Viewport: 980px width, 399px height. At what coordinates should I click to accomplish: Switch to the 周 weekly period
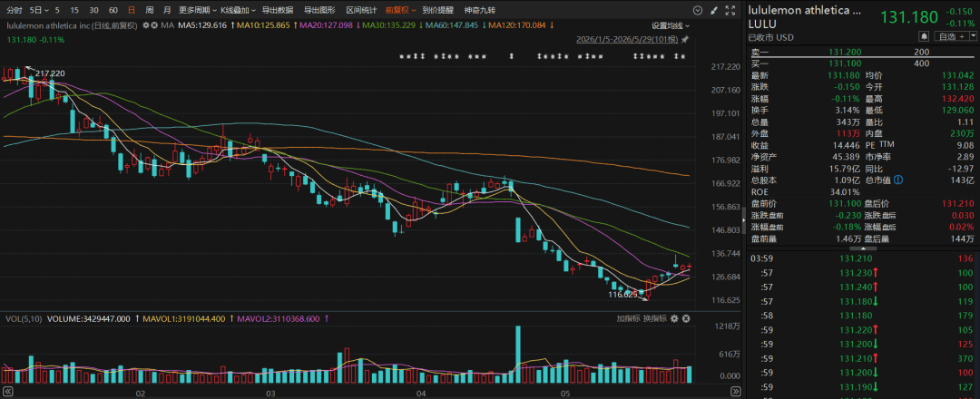[149, 10]
